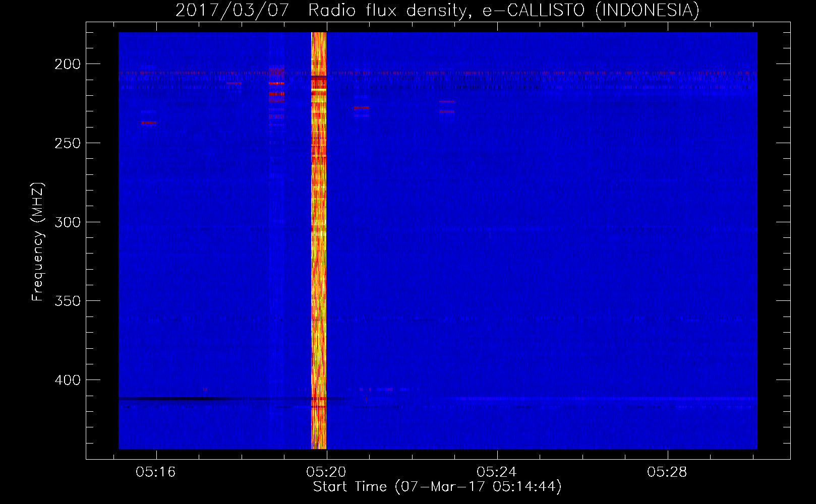Image resolution: width=816 pixels, height=504 pixels.
Task: Click the 05:28 time tick label
Action: 667,472
